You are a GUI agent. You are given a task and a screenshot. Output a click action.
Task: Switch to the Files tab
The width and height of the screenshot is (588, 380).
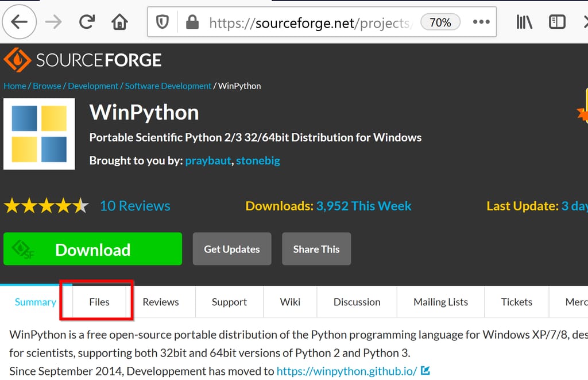(x=99, y=302)
